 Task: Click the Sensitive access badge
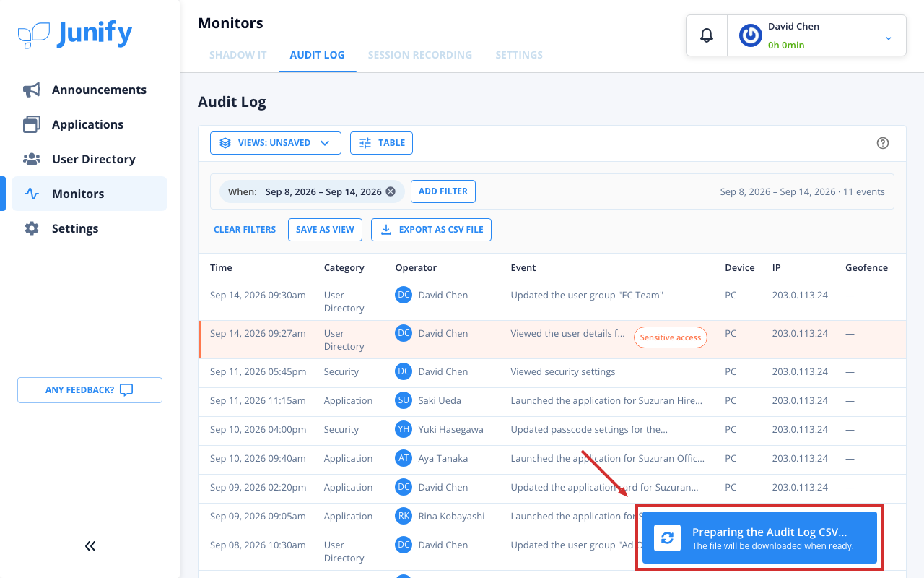(671, 338)
